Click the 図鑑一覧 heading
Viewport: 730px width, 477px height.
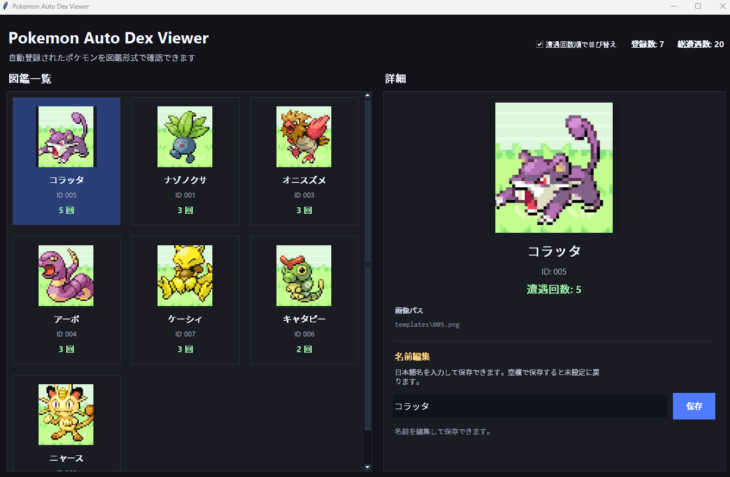[30, 79]
